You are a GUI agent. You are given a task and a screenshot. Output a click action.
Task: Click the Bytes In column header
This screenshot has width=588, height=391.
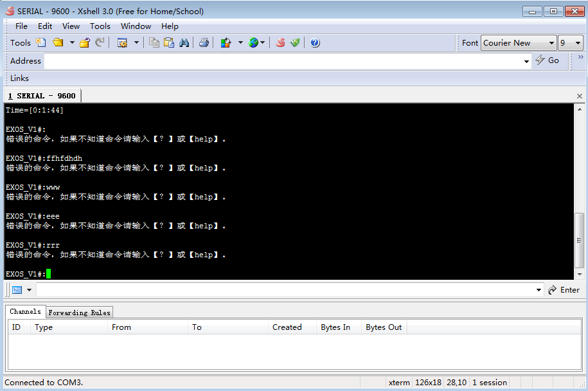click(x=339, y=327)
